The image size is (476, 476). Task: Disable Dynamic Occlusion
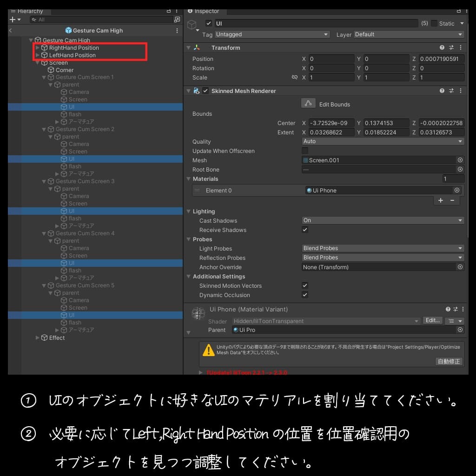305,295
